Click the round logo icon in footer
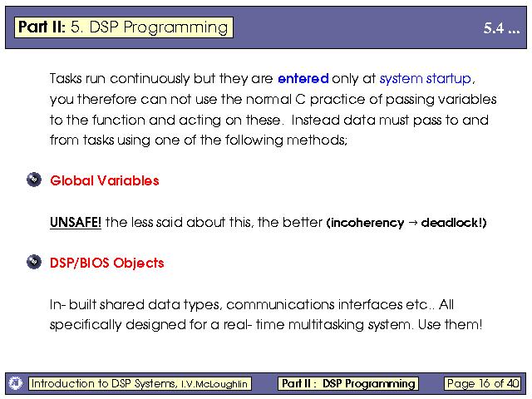Screen dimensions: 532x399 (x=15, y=383)
